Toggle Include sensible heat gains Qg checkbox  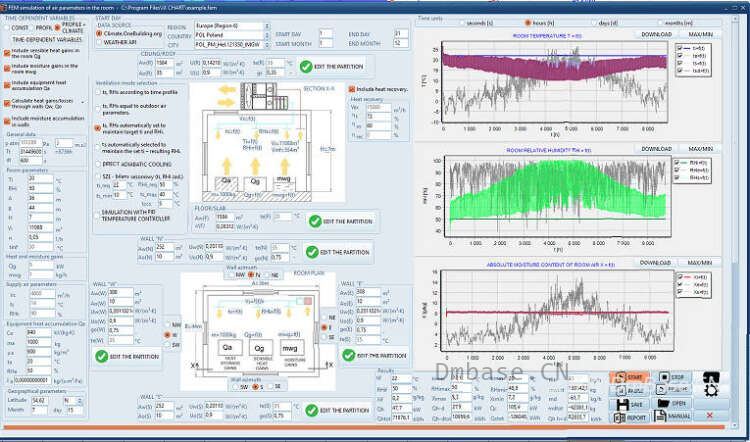[x=7, y=53]
